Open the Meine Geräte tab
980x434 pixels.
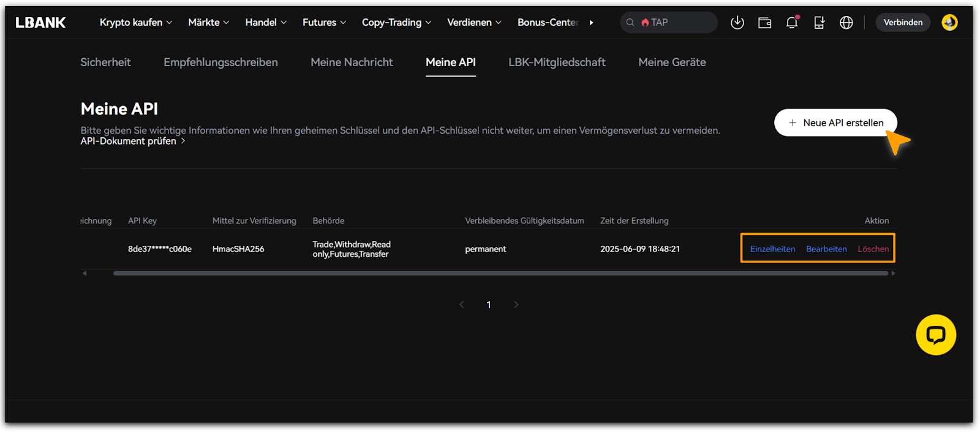672,63
